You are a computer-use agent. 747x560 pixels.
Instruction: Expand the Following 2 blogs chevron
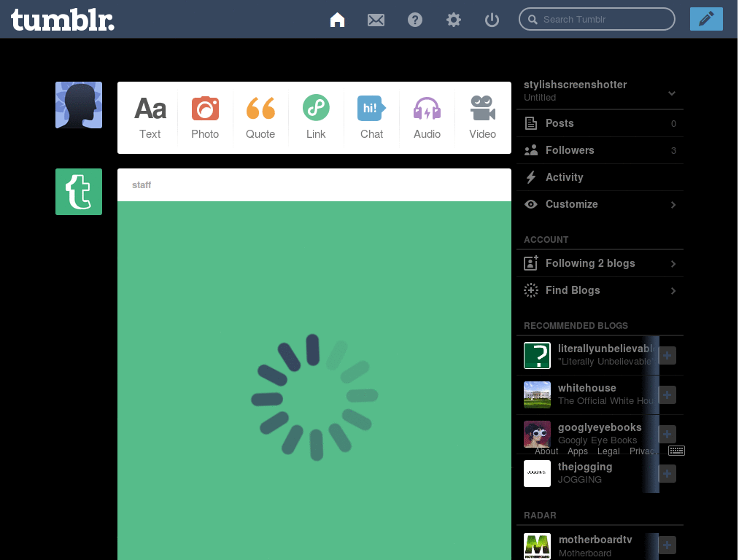click(x=673, y=264)
